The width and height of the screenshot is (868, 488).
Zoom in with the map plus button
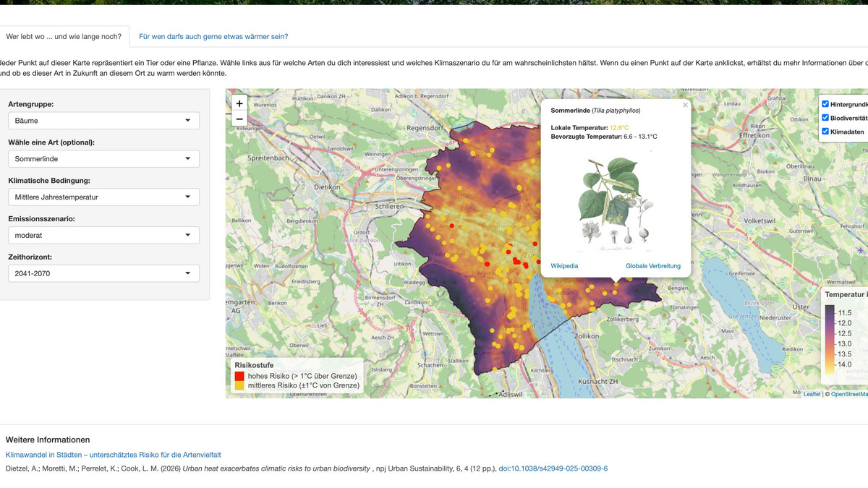click(239, 103)
